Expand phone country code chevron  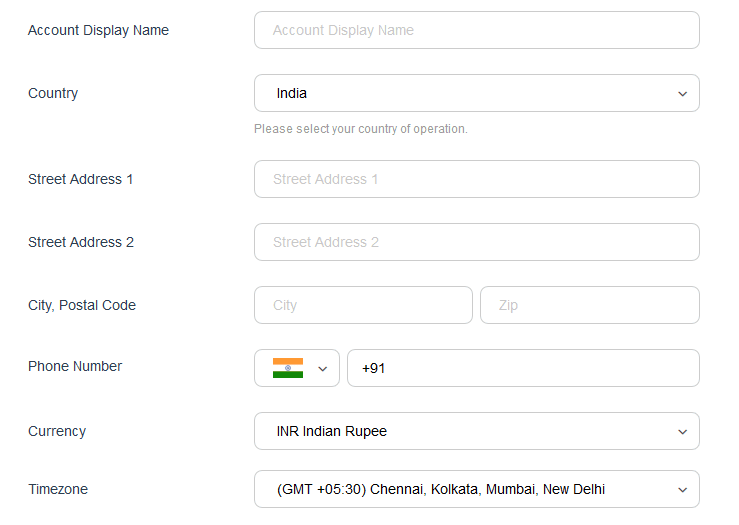click(322, 369)
